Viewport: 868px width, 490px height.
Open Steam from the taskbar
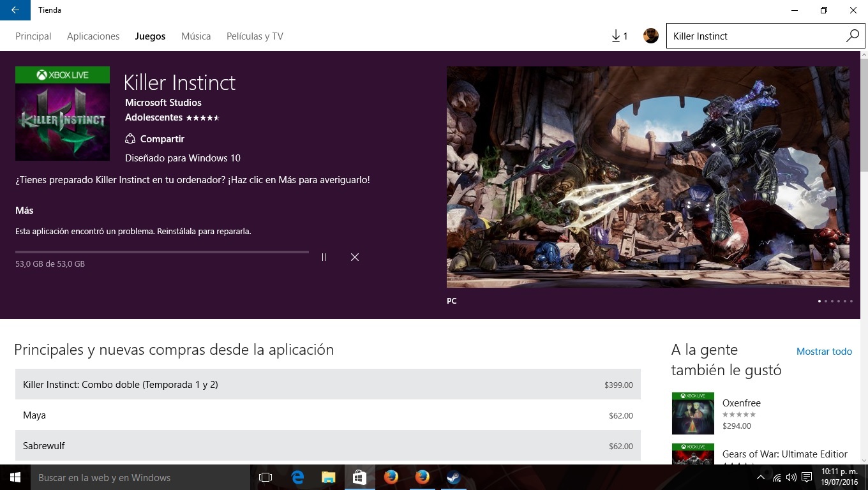(453, 477)
